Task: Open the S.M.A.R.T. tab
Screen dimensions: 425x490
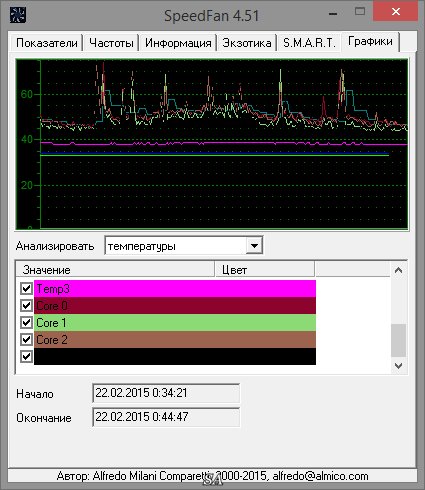Action: pyautogui.click(x=309, y=43)
